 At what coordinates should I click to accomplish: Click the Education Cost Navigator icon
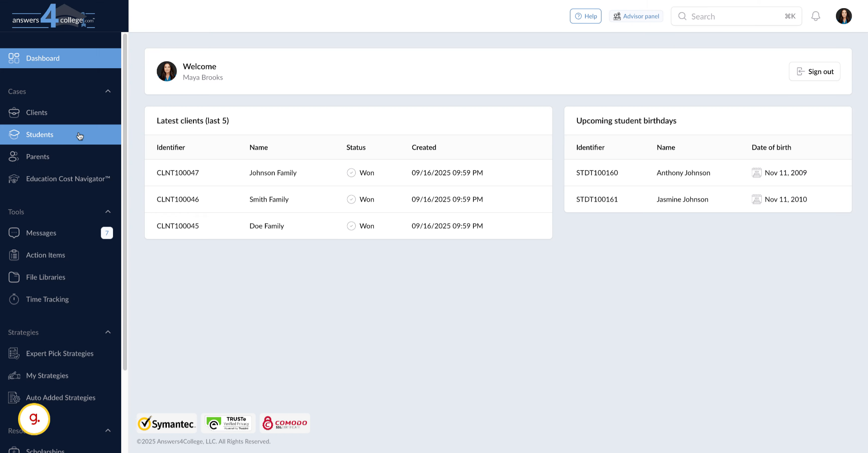pyautogui.click(x=14, y=179)
